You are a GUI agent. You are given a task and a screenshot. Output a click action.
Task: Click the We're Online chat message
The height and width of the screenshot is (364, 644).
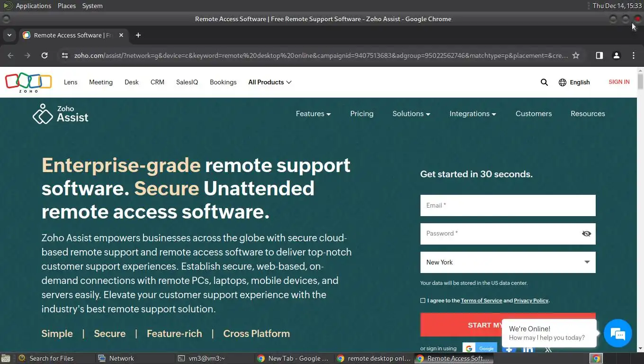(x=548, y=333)
